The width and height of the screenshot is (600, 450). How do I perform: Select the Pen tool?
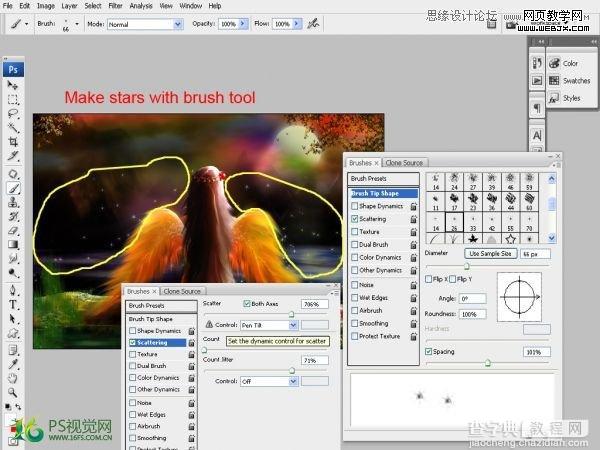(x=13, y=290)
